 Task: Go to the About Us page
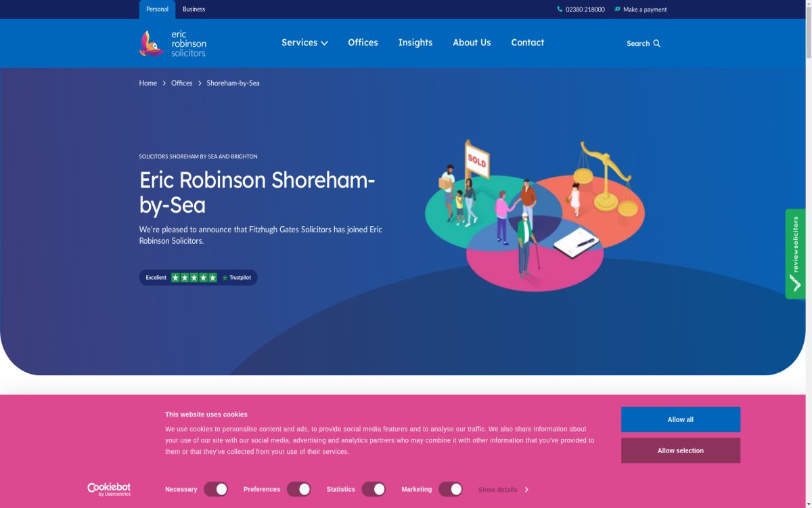click(x=472, y=43)
